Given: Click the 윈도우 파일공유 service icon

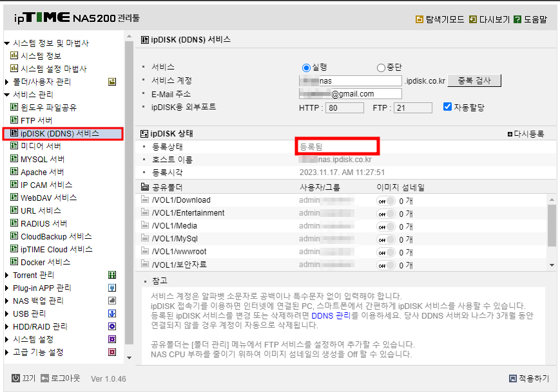Looking at the screenshot, I should click(x=14, y=107).
